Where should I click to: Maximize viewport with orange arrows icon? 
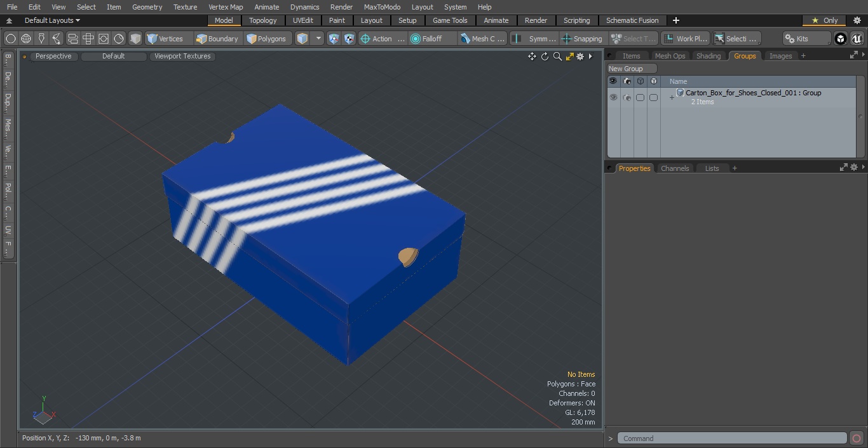[x=569, y=57]
